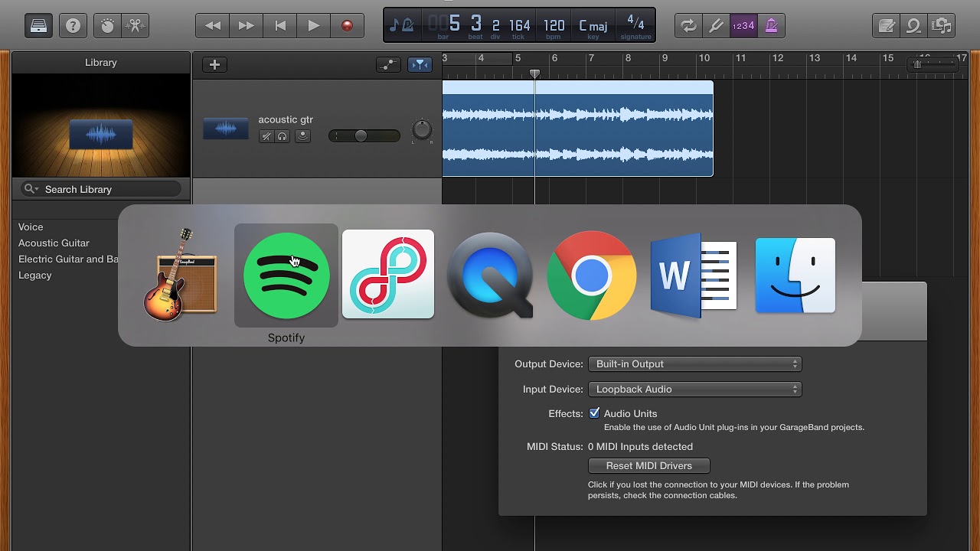Toggle the Cycle loop button
The image size is (980, 551).
coord(688,25)
